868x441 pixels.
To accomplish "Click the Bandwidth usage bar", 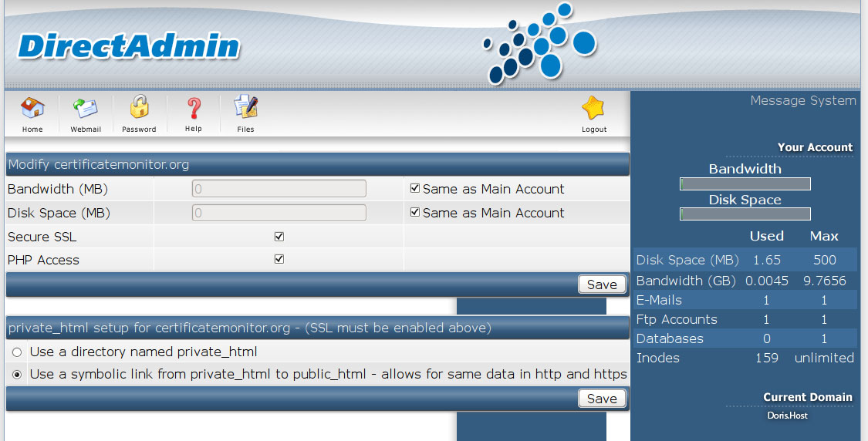I will click(745, 183).
